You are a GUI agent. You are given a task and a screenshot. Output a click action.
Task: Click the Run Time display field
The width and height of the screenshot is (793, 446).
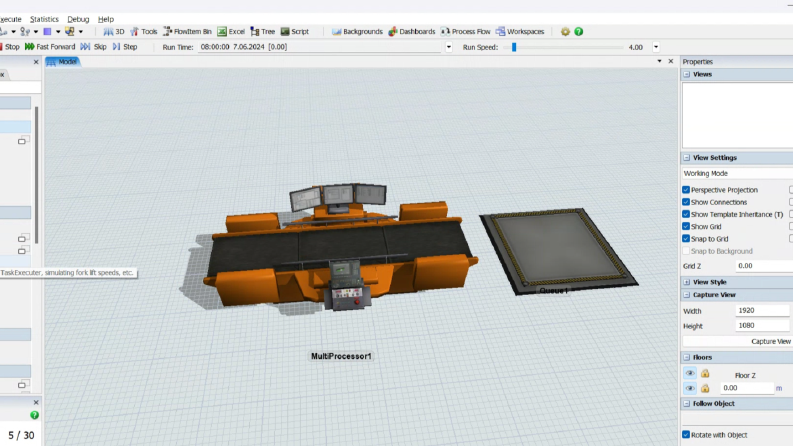(321, 47)
